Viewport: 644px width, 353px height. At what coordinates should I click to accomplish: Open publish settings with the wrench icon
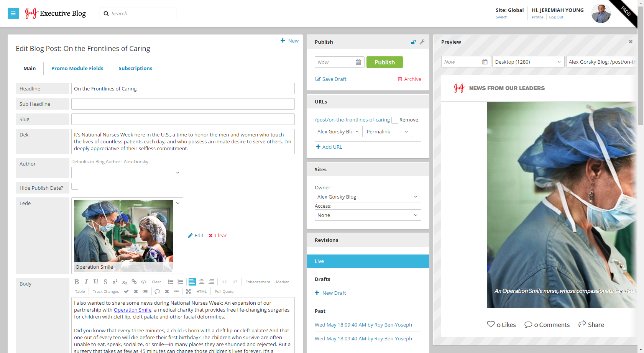point(422,42)
